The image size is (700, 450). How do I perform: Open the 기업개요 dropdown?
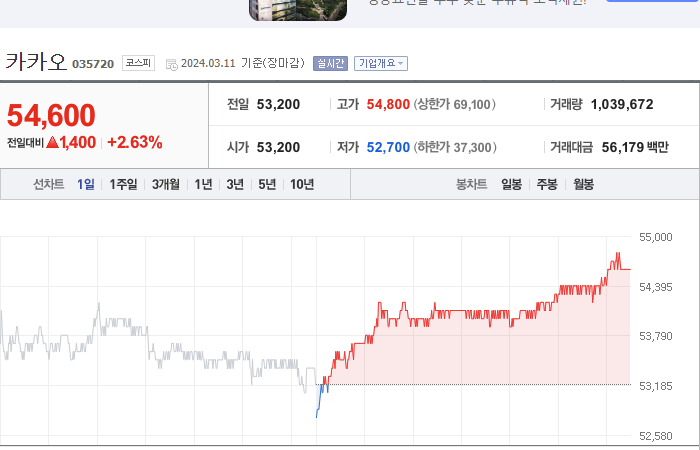pos(381,63)
